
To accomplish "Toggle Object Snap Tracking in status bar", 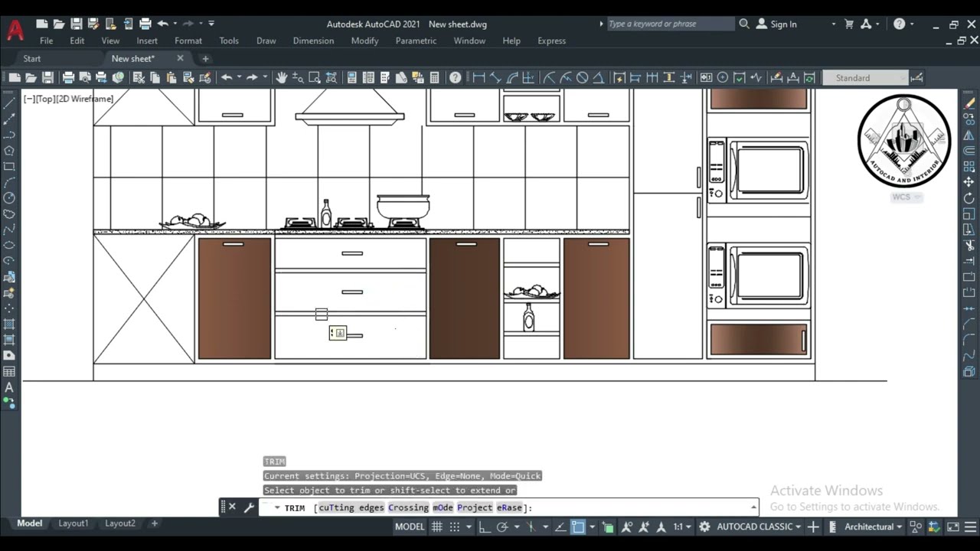I will [x=560, y=527].
